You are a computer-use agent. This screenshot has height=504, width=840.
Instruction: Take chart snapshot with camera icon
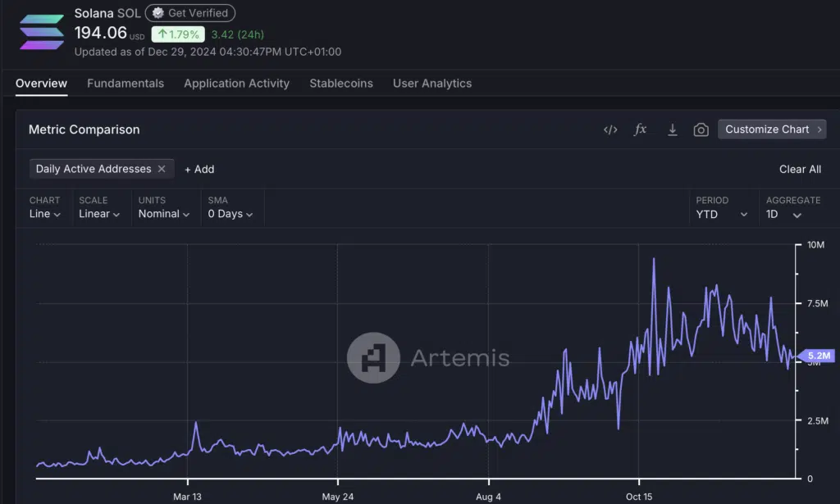tap(701, 129)
